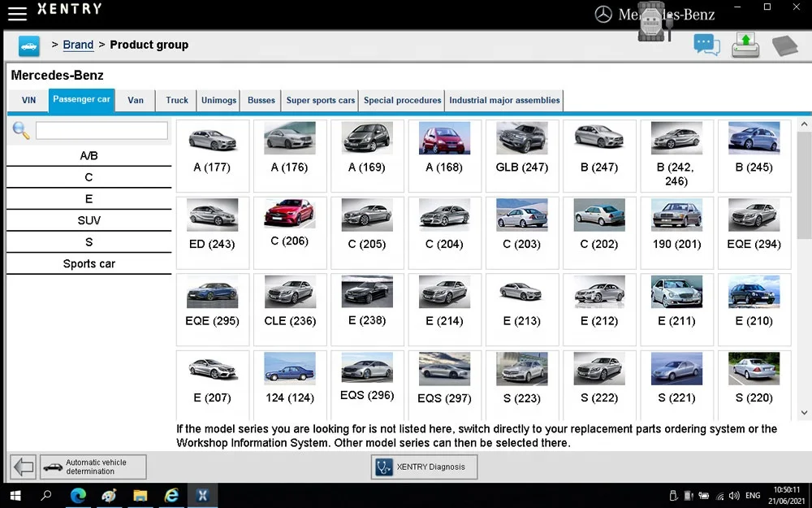Click the print/upload icon with green arrow
Screen dimensions: 812x508
(x=745, y=46)
